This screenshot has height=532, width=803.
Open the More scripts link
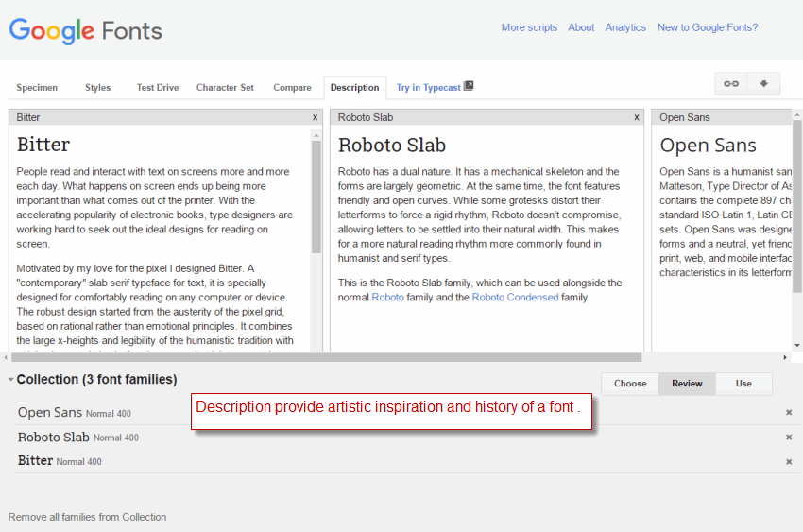tap(530, 27)
